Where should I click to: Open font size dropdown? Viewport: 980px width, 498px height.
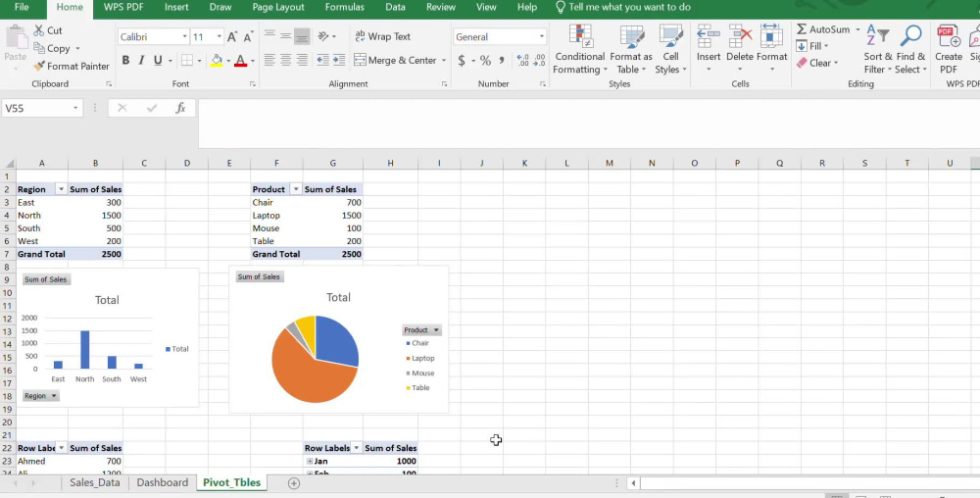click(219, 37)
